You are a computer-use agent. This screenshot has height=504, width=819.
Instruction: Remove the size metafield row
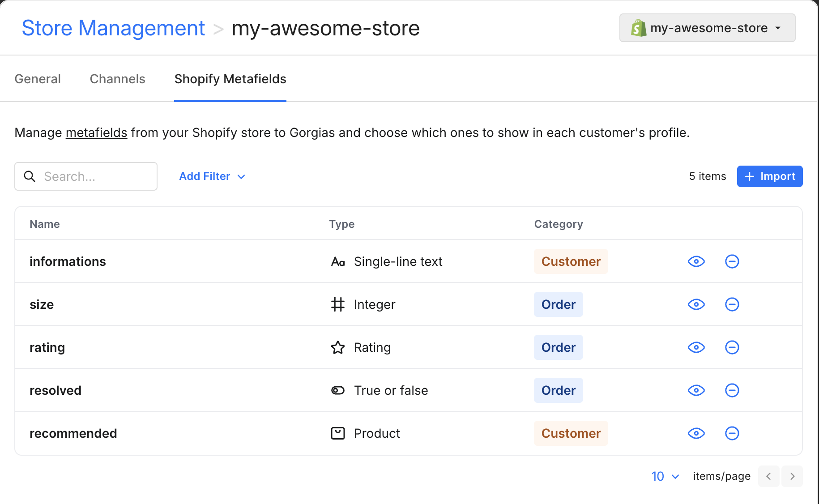732,304
